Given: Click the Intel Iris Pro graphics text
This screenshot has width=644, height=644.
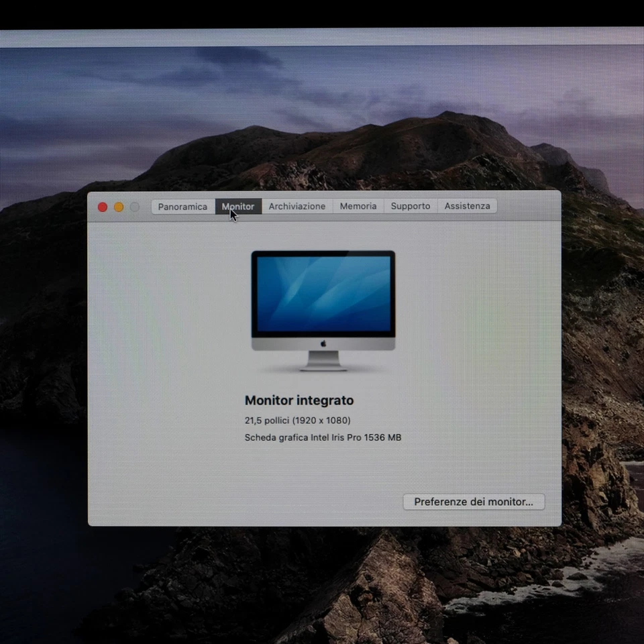Looking at the screenshot, I should [x=323, y=437].
